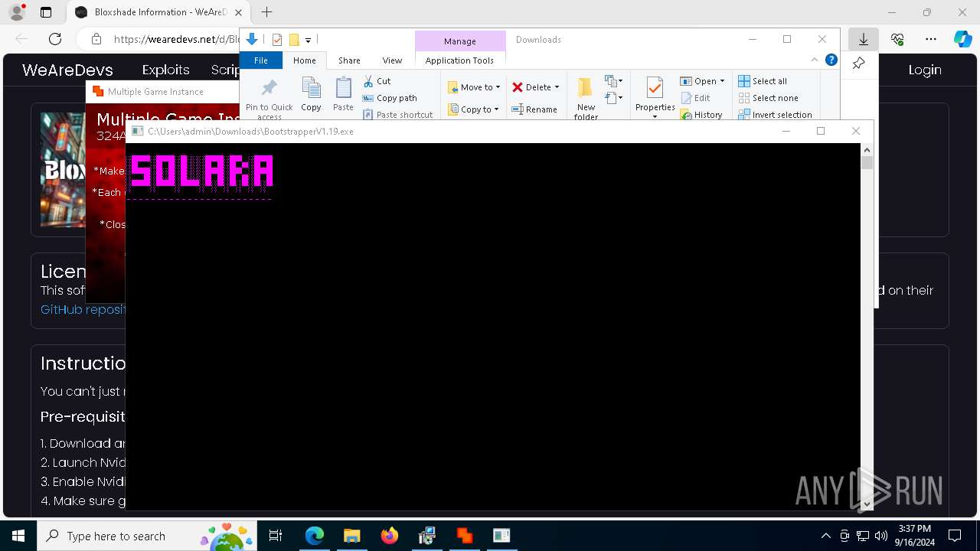Image resolution: width=980 pixels, height=551 pixels.
Task: Open the Application Tools tab
Action: pos(459,60)
